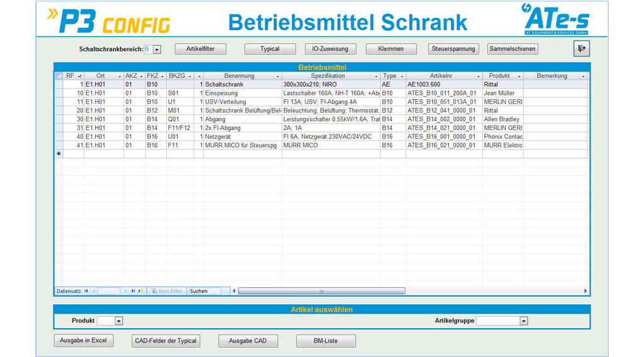Open RF column filter arrow
The width and height of the screenshot is (644, 357).
[x=80, y=76]
